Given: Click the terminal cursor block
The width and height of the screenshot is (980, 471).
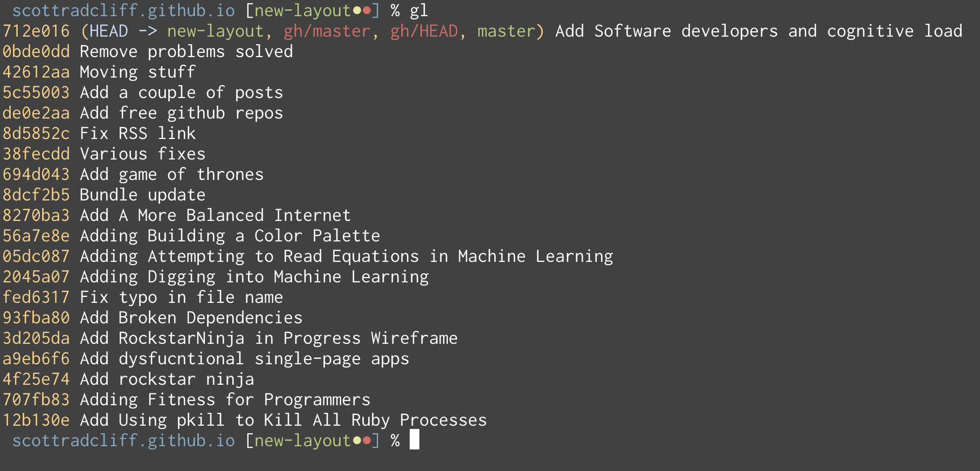Looking at the screenshot, I should click(414, 440).
